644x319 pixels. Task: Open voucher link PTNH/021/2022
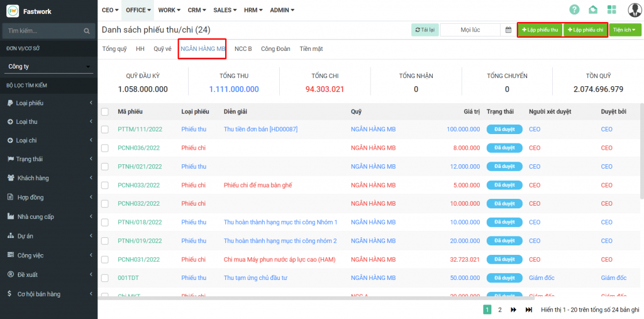(x=140, y=166)
